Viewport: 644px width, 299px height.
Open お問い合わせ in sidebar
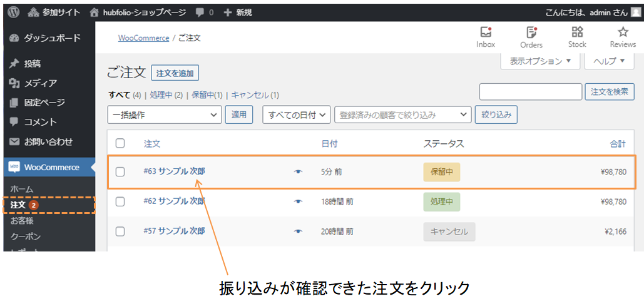click(48, 142)
